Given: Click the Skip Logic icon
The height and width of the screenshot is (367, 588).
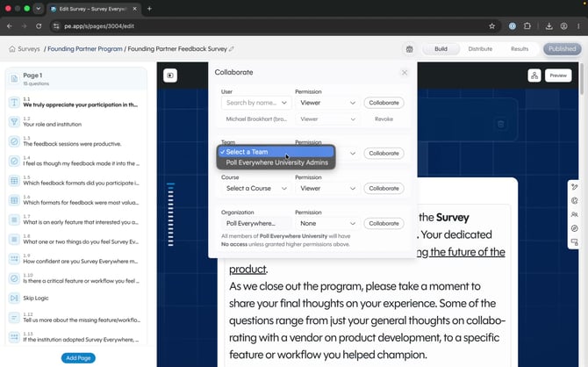Looking at the screenshot, I should 14,298.
